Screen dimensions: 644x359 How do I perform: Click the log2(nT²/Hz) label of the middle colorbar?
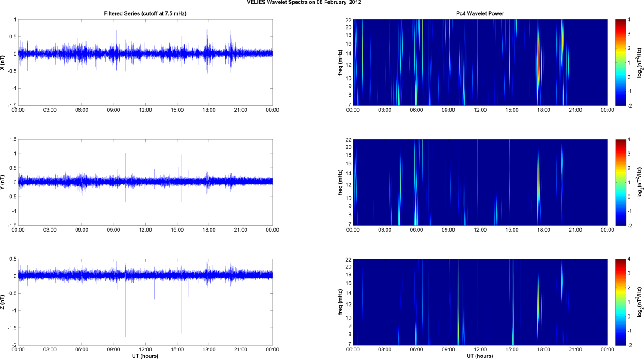pyautogui.click(x=640, y=182)
